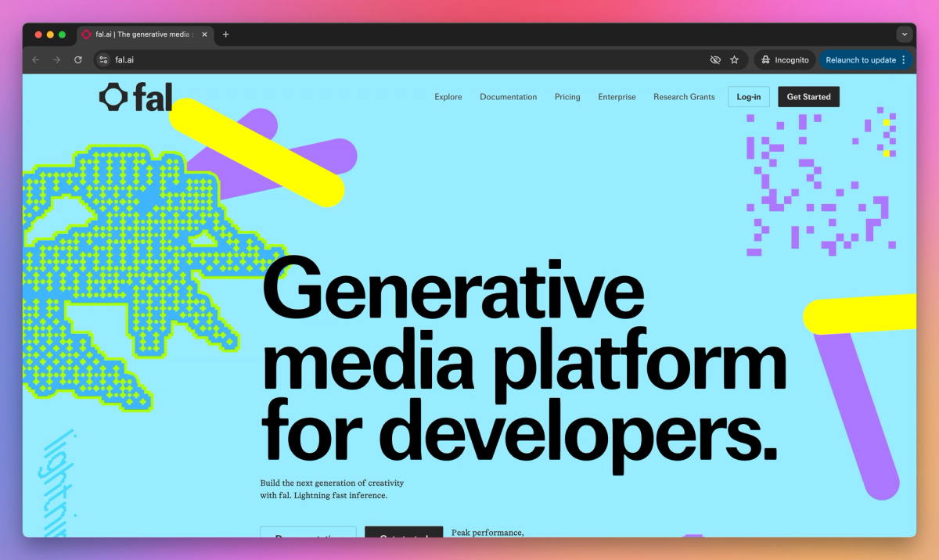Expand the tab search dropdown arrow
Image resolution: width=939 pixels, height=560 pixels.
[x=904, y=34]
